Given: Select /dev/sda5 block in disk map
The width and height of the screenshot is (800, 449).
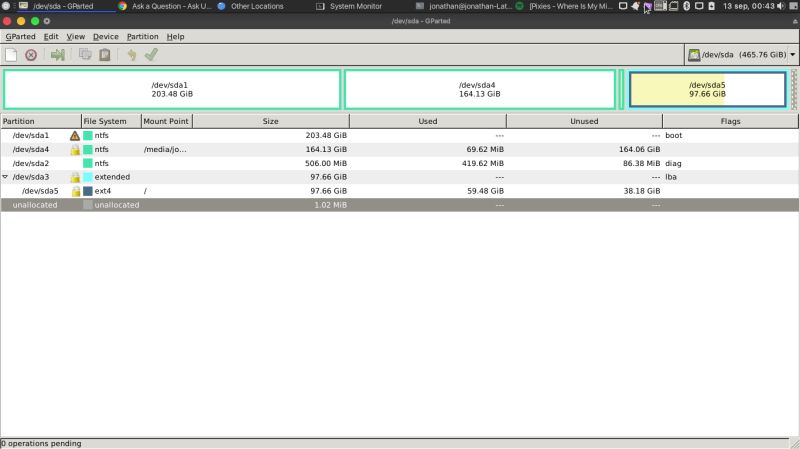Looking at the screenshot, I should click(x=707, y=89).
